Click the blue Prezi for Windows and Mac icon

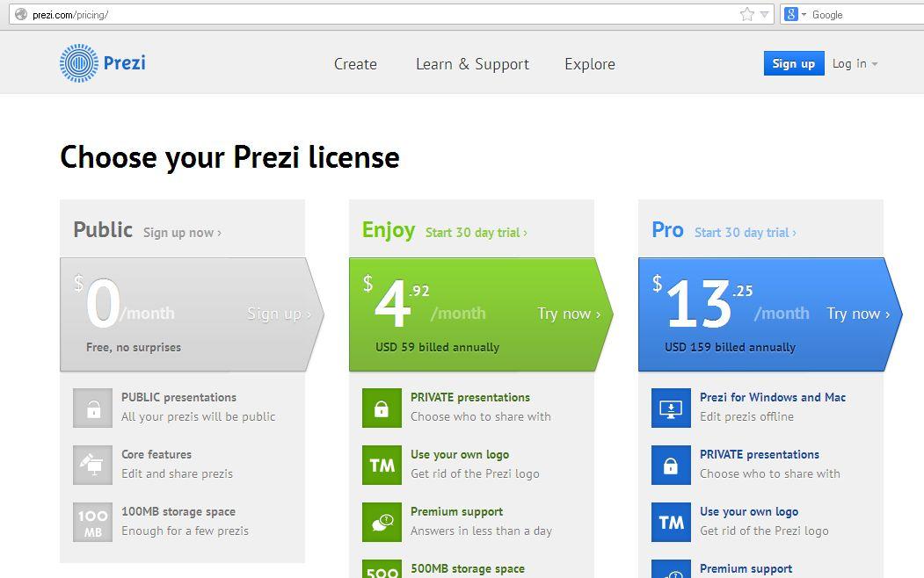pos(671,408)
